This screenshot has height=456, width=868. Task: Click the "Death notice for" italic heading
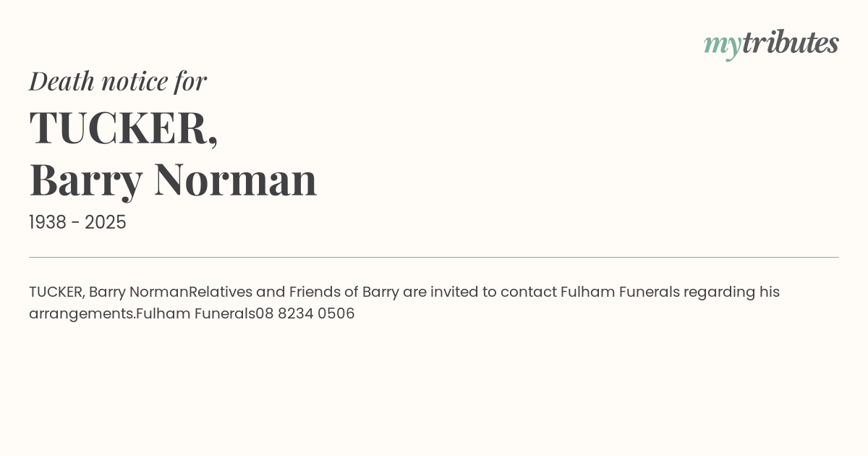[x=118, y=81]
